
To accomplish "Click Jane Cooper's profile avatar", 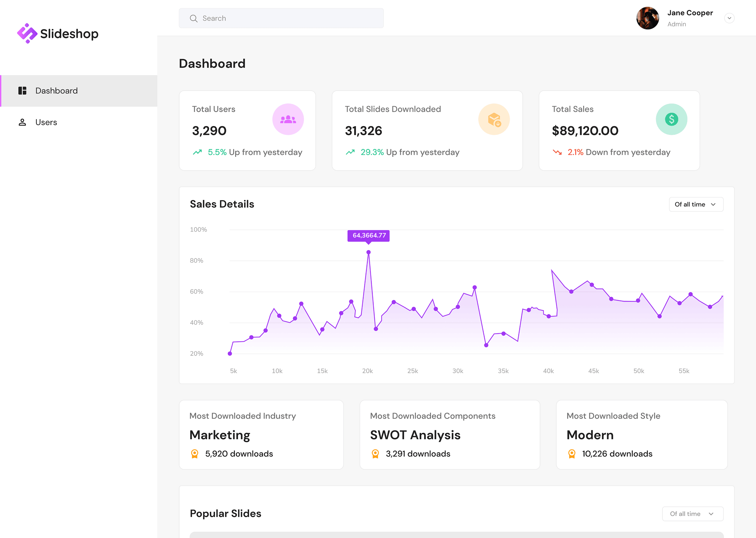I will click(647, 18).
